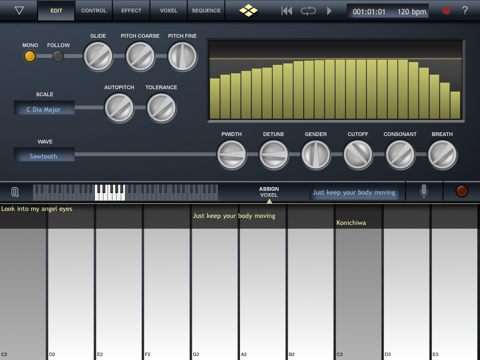Click the highlighted range on the mini keyboard
Viewport: 480px width, 360px height.
(x=110, y=192)
